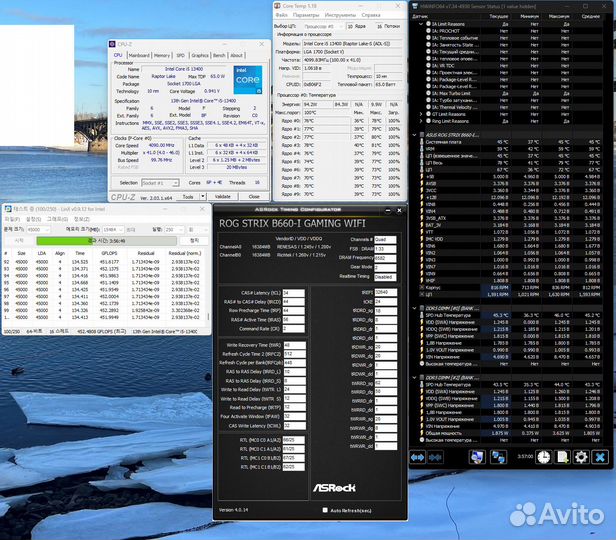This screenshot has width=616, height=540.
Task: Expand the GT Limit Reasons group in HWiNFO
Action: pyautogui.click(x=421, y=114)
